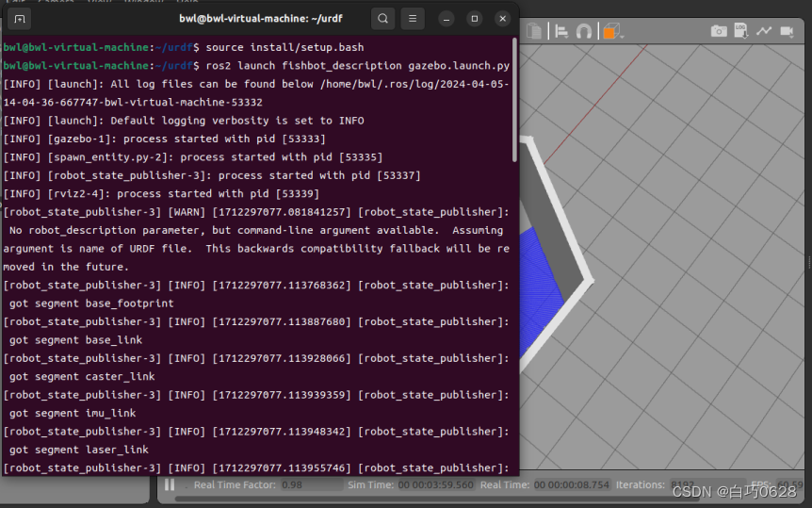Click the 'got segment base_footprint' line
This screenshot has height=508, width=812.
(91, 303)
